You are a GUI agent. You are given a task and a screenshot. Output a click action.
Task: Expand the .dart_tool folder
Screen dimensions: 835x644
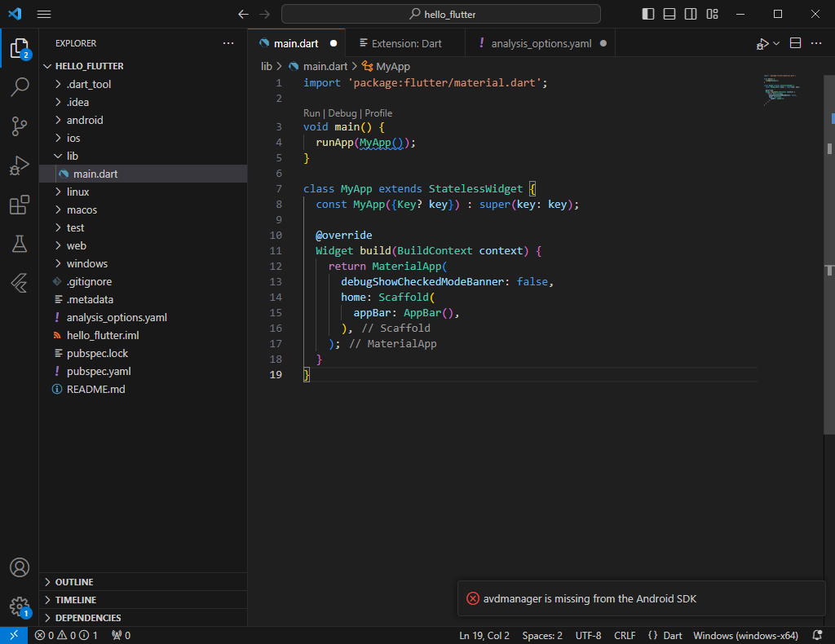tap(144, 84)
